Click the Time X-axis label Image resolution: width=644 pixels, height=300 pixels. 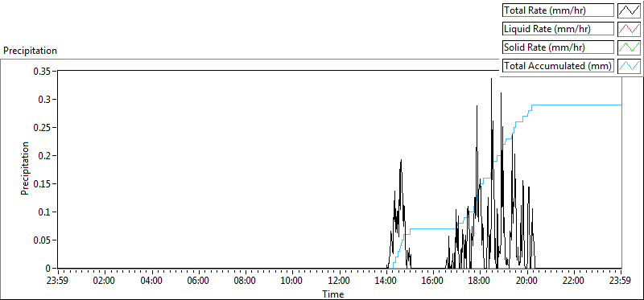(x=333, y=294)
